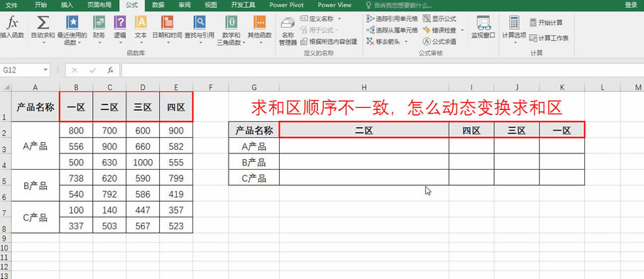Click Calculate Now (开始计算)

coord(546,22)
